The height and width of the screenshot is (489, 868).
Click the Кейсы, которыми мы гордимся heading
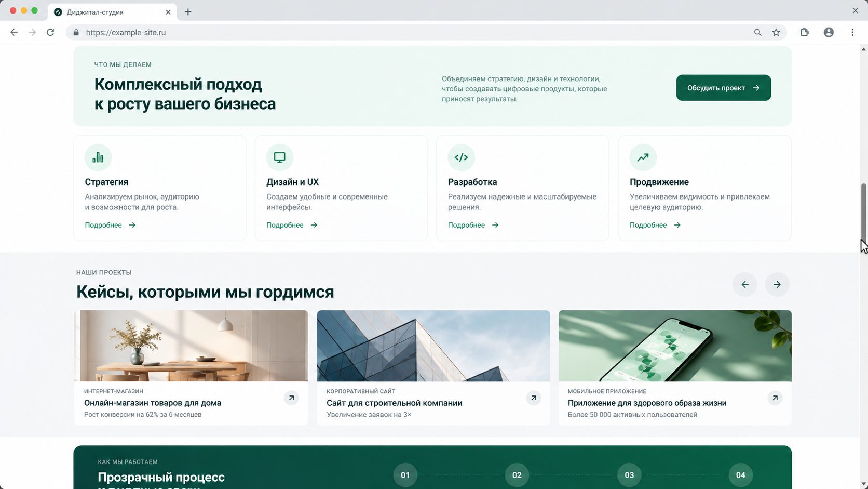[205, 292]
